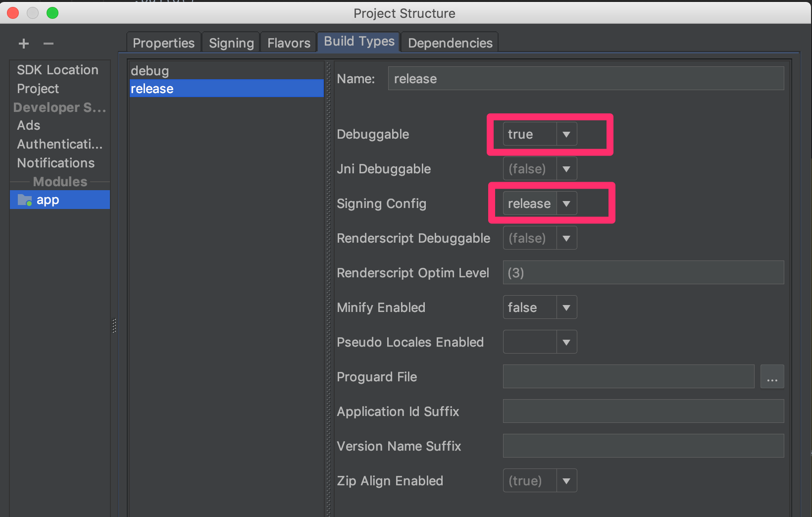Viewport: 812px width, 517px height.
Task: Select SDK Location in sidebar
Action: pyautogui.click(x=57, y=70)
